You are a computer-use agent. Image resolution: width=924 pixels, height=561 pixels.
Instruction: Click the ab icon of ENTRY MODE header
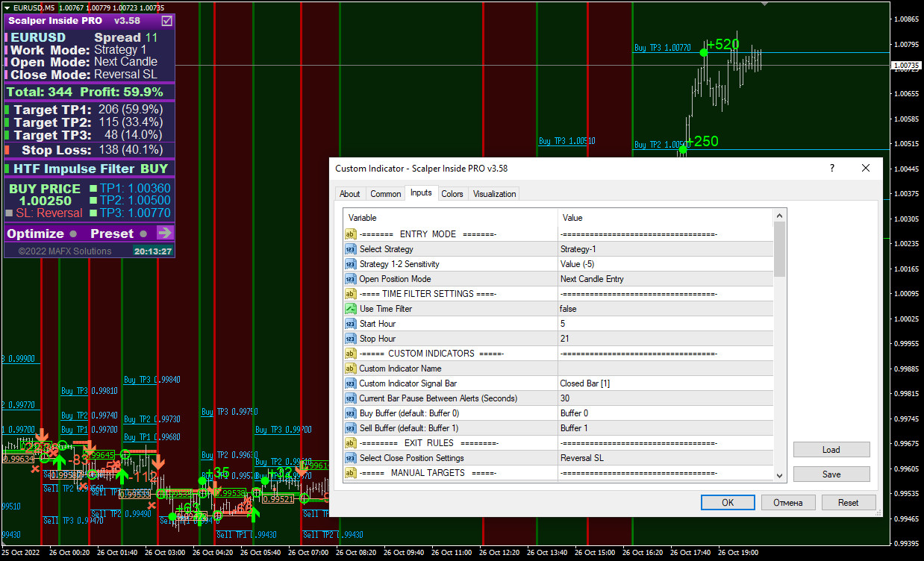pyautogui.click(x=350, y=234)
